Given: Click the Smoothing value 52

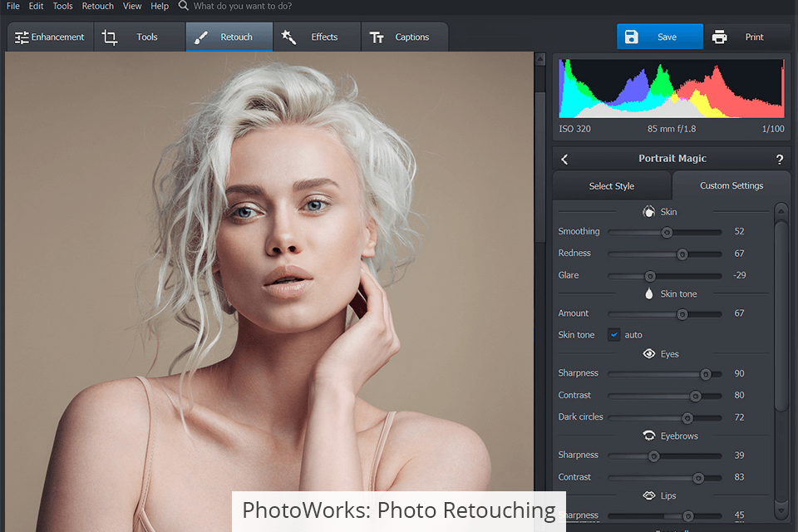Looking at the screenshot, I should pos(739,232).
